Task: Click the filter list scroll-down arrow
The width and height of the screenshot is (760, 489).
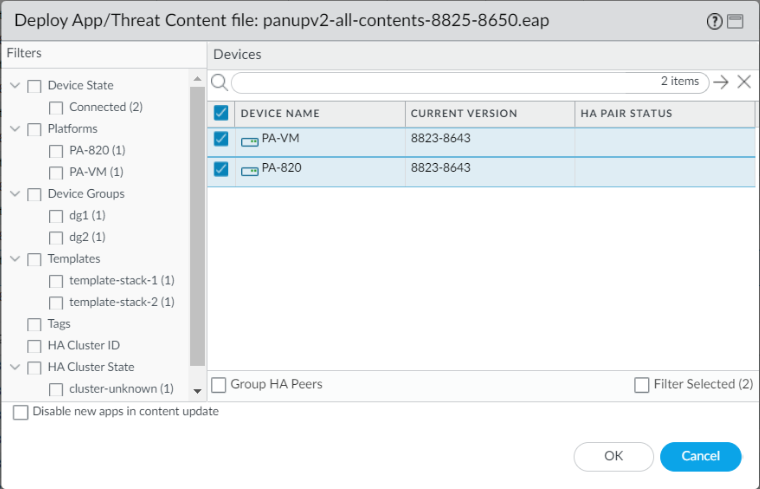Action: click(x=197, y=389)
